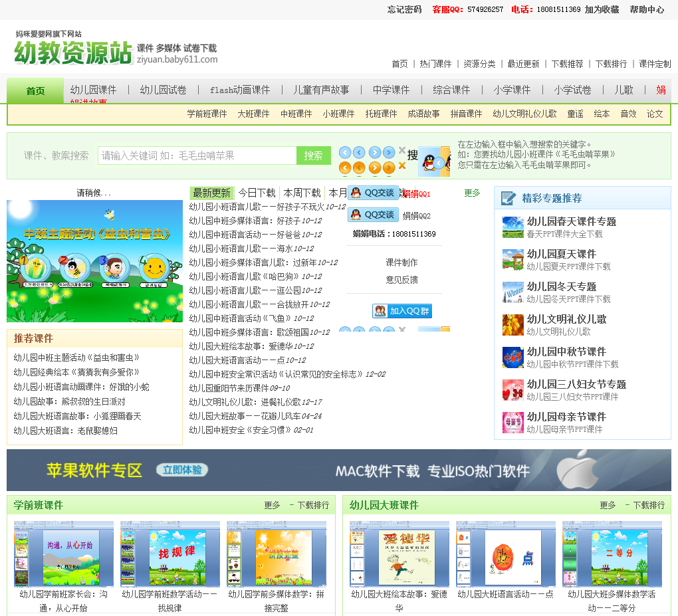Click the 忘记密码 link at the top
The width and height of the screenshot is (678, 616).
point(404,9)
